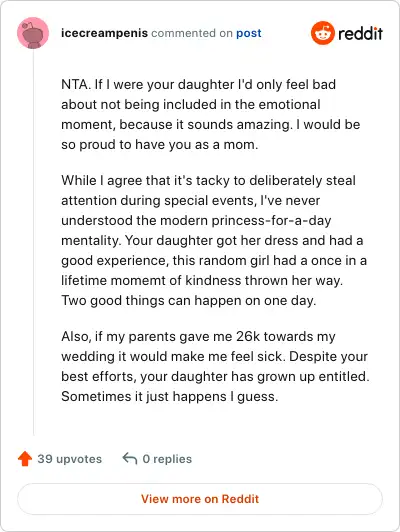Click the reply arrow icon

pyautogui.click(x=130, y=458)
